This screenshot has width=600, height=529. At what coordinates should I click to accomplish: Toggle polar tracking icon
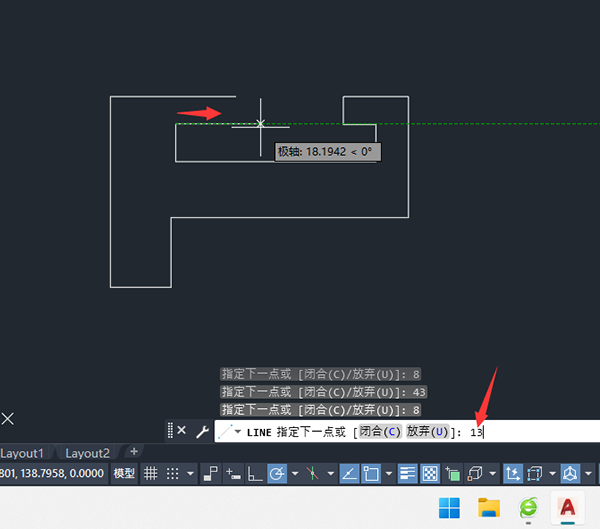[277, 473]
